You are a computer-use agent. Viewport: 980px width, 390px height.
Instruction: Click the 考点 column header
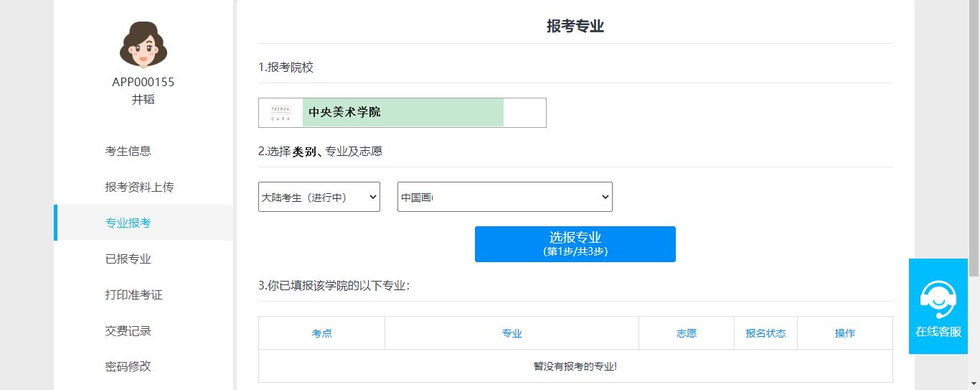(321, 333)
